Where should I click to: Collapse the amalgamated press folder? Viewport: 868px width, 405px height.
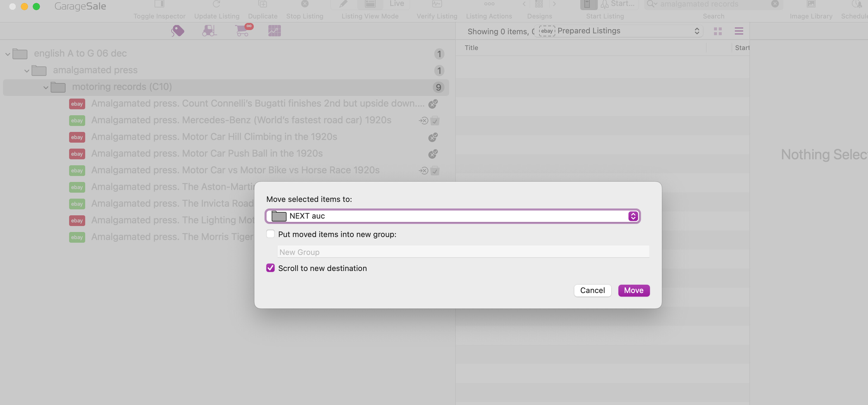pyautogui.click(x=27, y=71)
